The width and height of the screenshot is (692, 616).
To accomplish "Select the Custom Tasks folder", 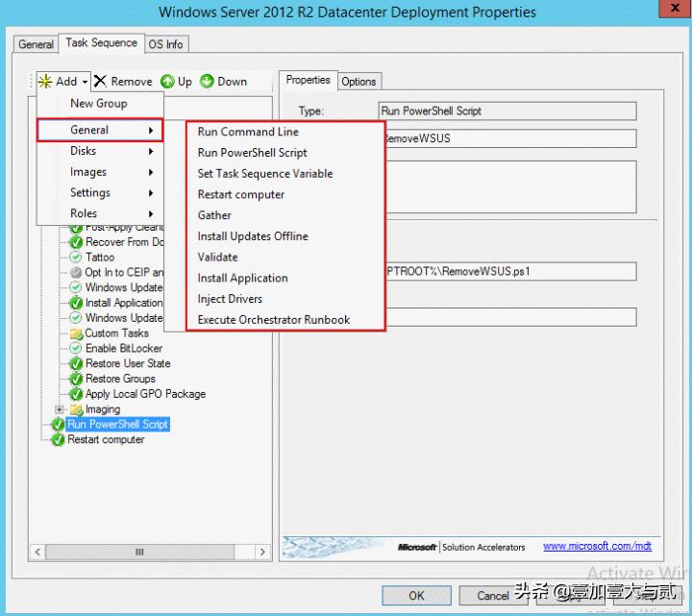I will click(x=116, y=333).
